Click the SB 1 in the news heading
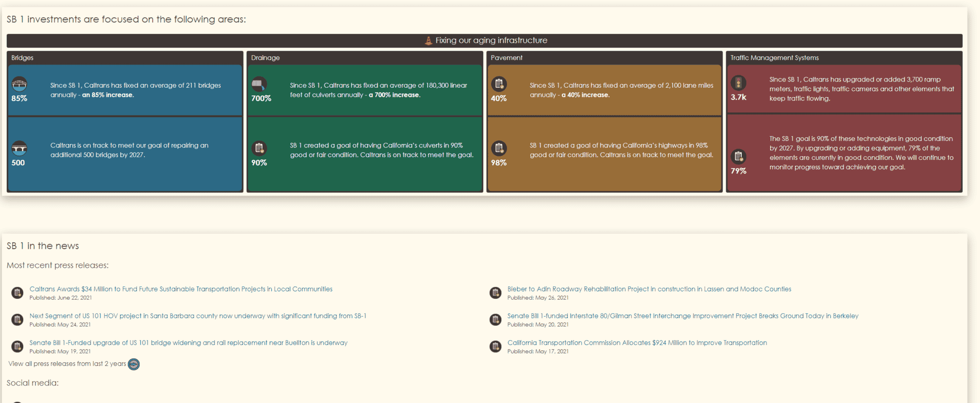This screenshot has height=403, width=980. pos(43,246)
